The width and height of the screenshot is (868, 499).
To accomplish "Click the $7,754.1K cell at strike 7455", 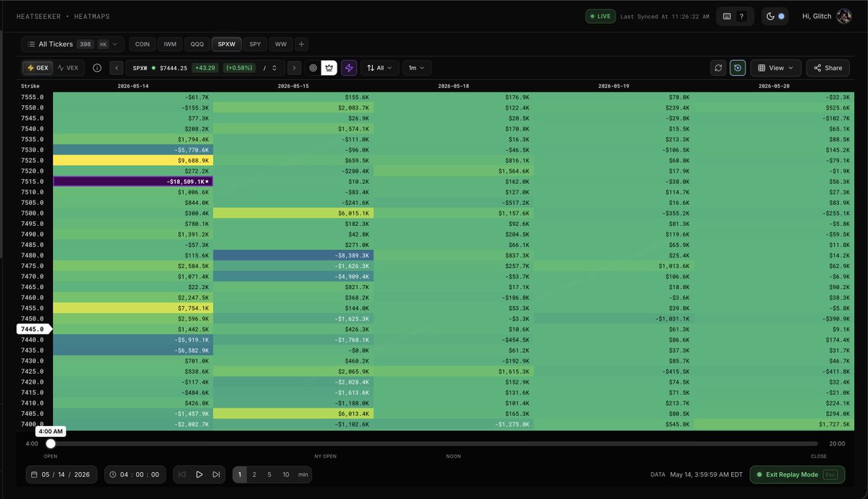I will (x=133, y=308).
